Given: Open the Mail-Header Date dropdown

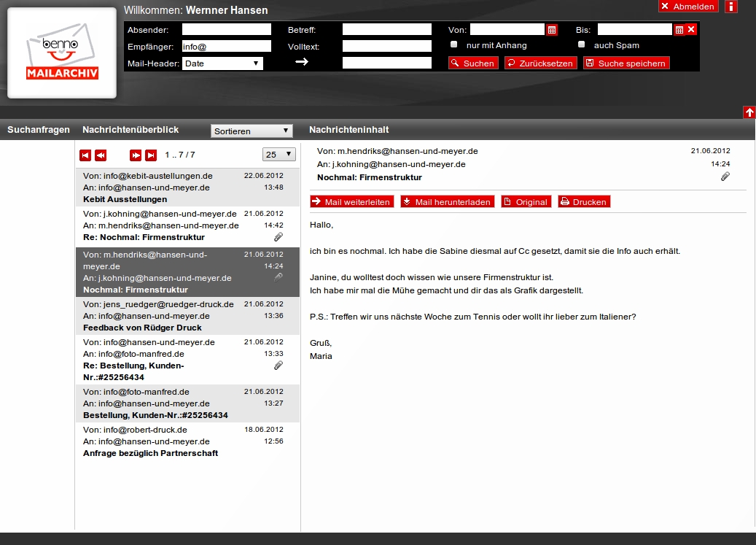Looking at the screenshot, I should click(222, 63).
